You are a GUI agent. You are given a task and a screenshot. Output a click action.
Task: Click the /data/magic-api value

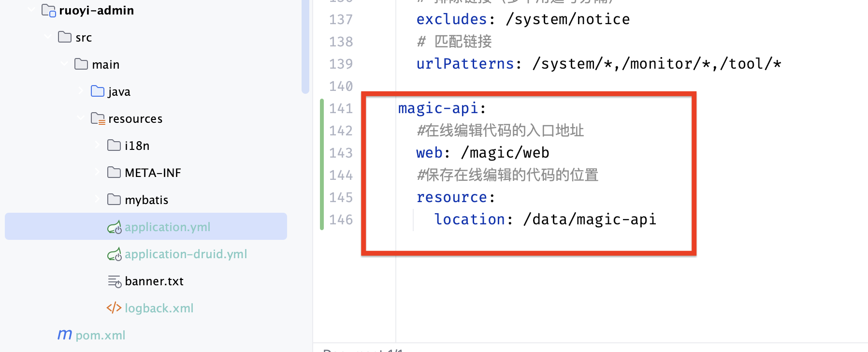[590, 220]
